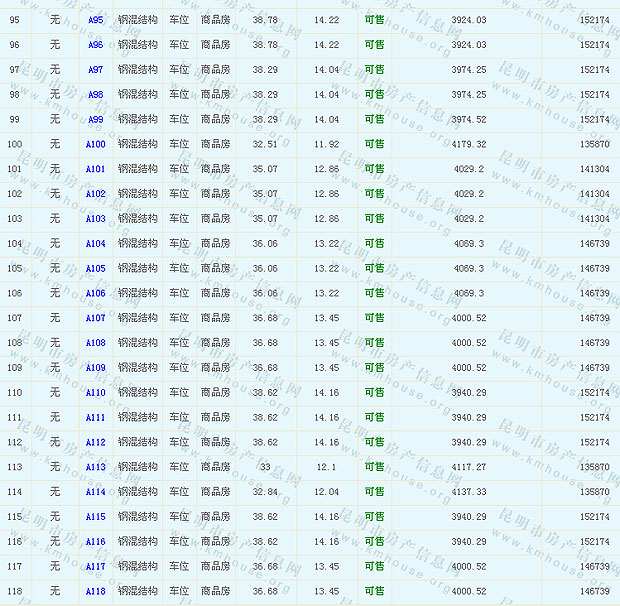Open the A104 parking space link

(95, 244)
